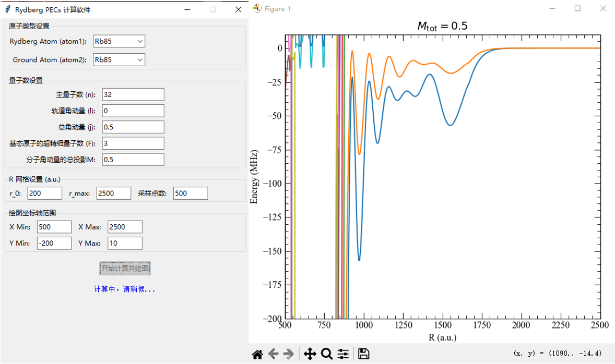Screen dimensions: 615x364
Task: Open the Ground Atom (atom2) dropdown
Action: pyautogui.click(x=119, y=59)
